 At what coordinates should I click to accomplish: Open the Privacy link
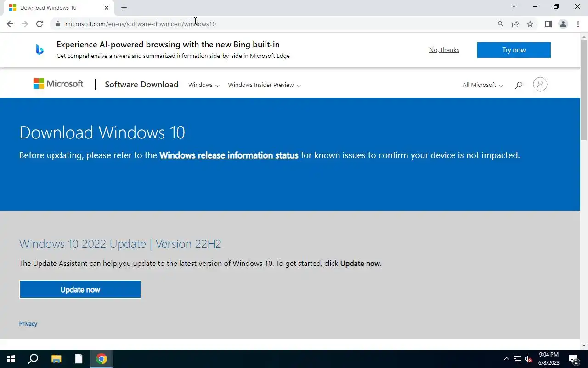pos(28,324)
